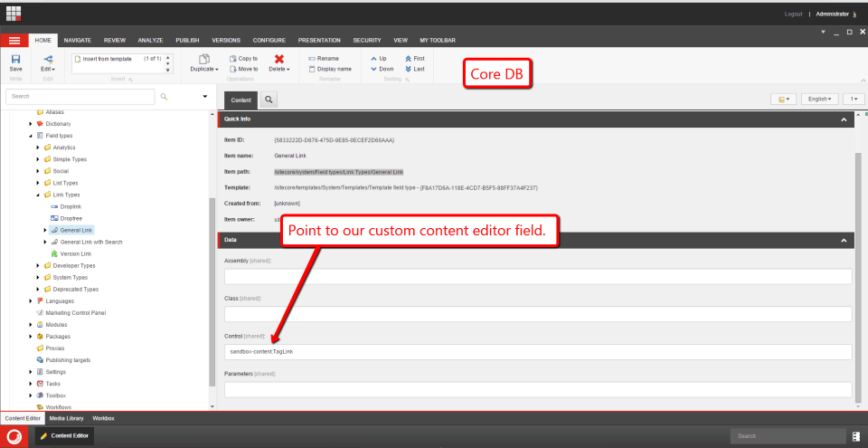Click the Content Editor taskbar button

pos(64,436)
